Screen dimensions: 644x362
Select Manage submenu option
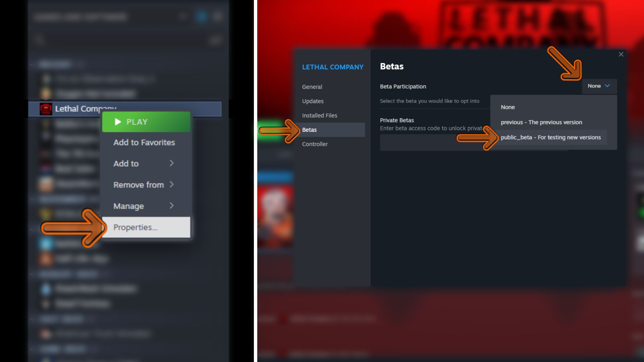click(x=129, y=205)
